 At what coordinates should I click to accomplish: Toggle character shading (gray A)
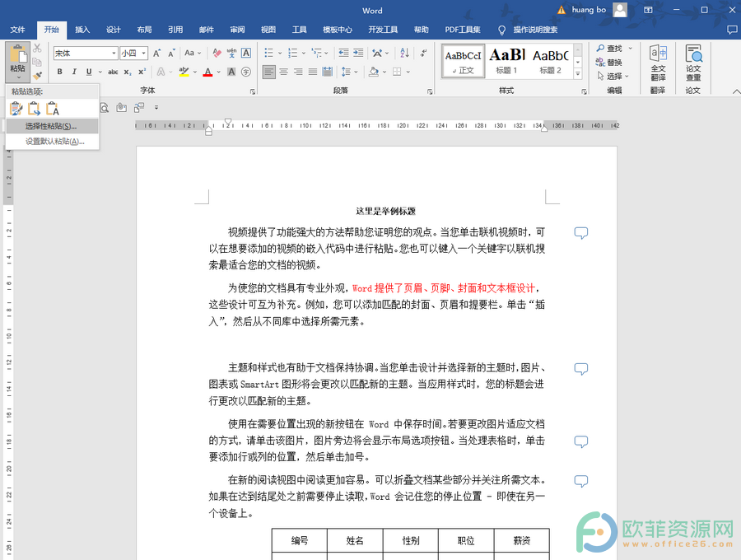[231, 72]
